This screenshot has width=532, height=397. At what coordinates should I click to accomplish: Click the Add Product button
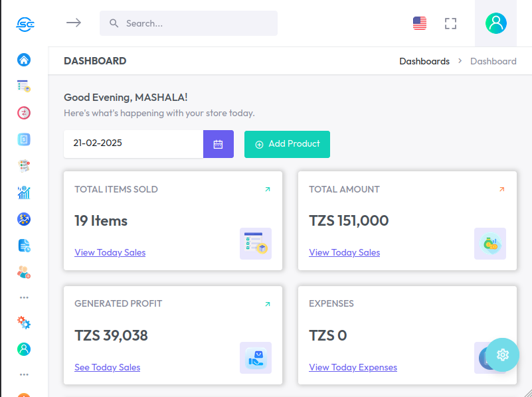(x=287, y=144)
